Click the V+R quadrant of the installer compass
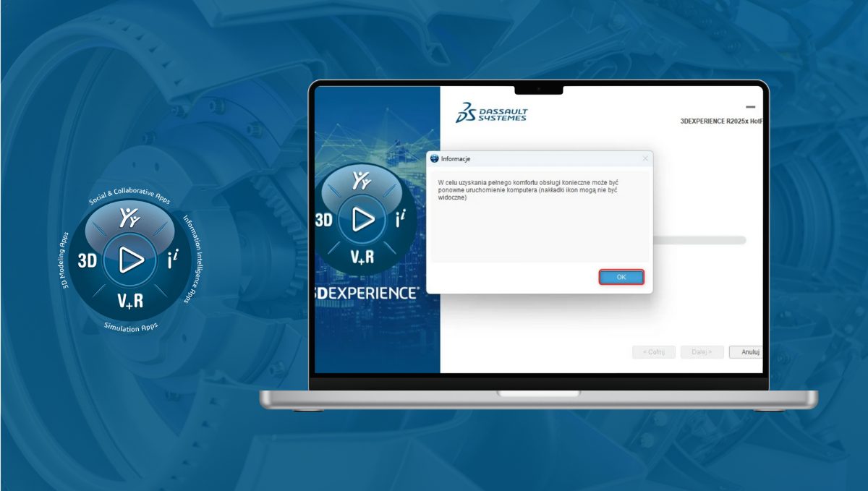This screenshot has height=491, width=868. point(362,257)
